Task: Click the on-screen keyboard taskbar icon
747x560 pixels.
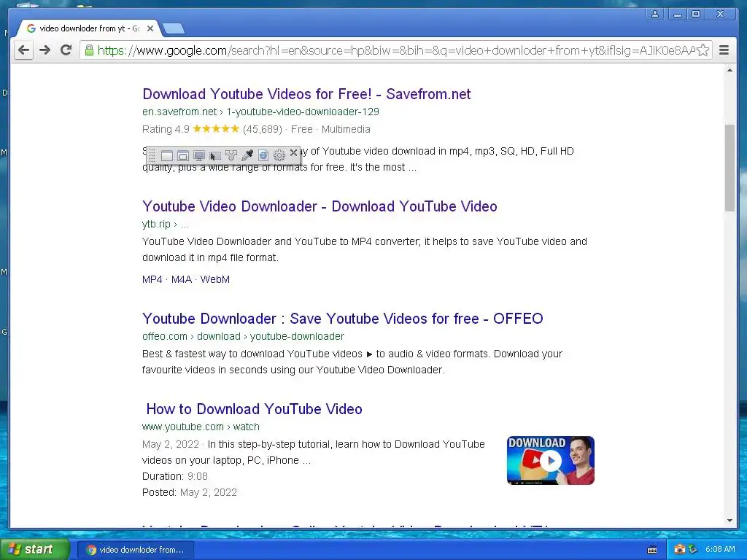Action: (652, 550)
